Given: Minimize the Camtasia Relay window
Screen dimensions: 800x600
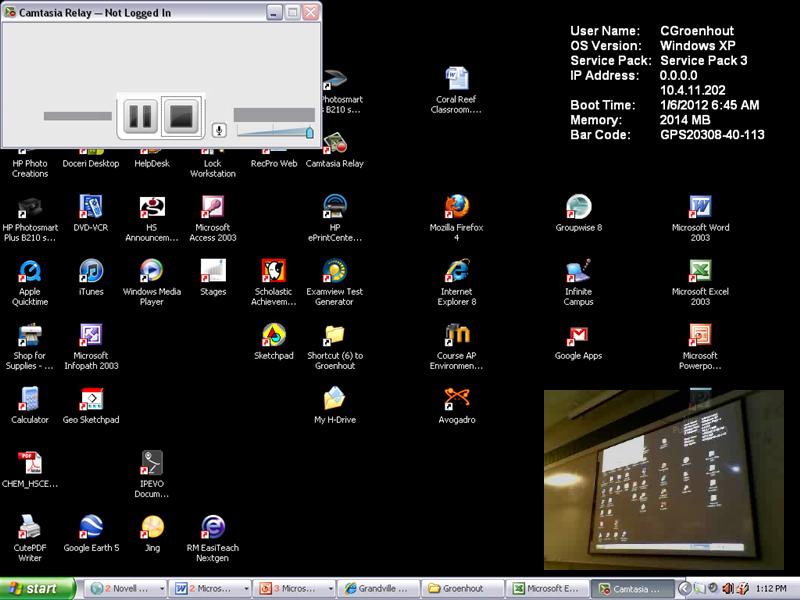Looking at the screenshot, I should (274, 12).
